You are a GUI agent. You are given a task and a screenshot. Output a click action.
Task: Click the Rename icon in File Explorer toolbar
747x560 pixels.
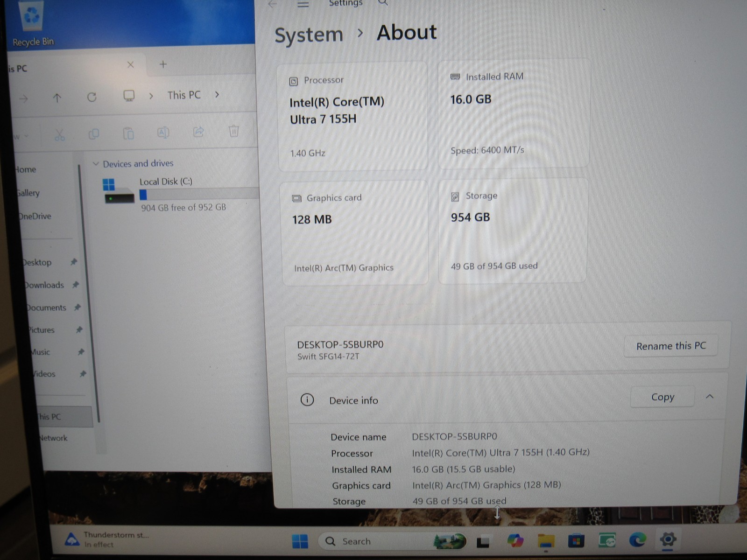[x=163, y=133]
